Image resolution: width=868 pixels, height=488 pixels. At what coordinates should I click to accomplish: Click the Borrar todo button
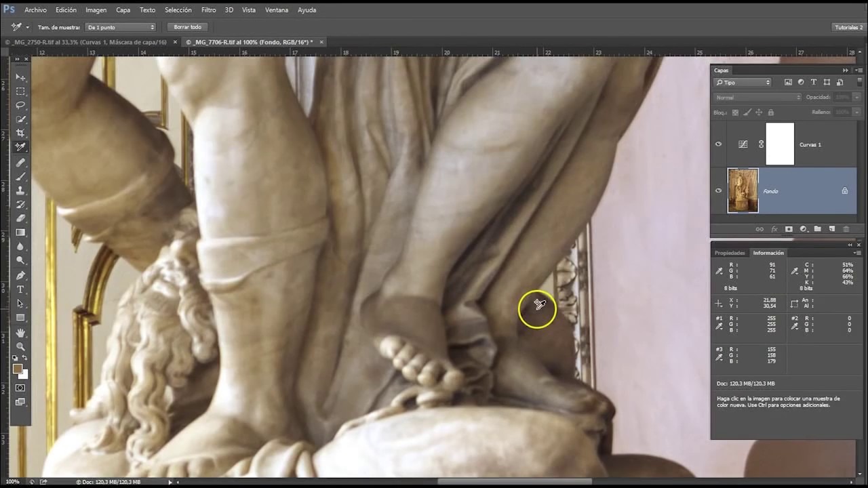coord(187,27)
